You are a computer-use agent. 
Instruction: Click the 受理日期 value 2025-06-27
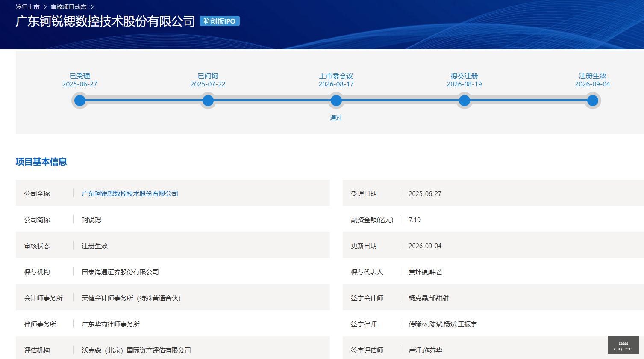(x=425, y=193)
